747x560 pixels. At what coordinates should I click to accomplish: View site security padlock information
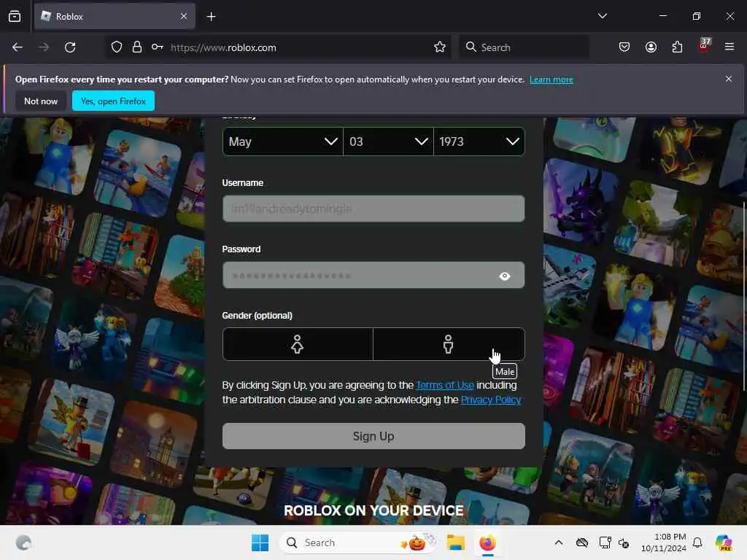137,47
